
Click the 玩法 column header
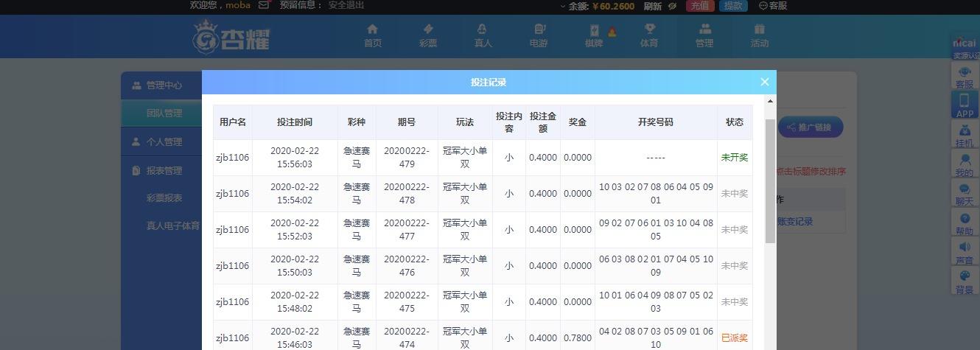(x=465, y=122)
